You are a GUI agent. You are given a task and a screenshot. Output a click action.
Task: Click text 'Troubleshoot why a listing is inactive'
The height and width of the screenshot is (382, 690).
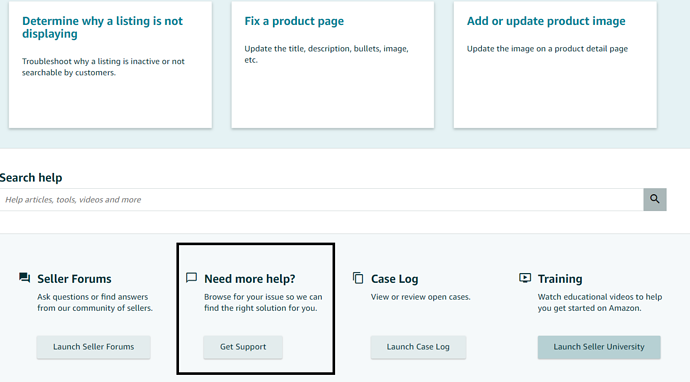tap(90, 62)
